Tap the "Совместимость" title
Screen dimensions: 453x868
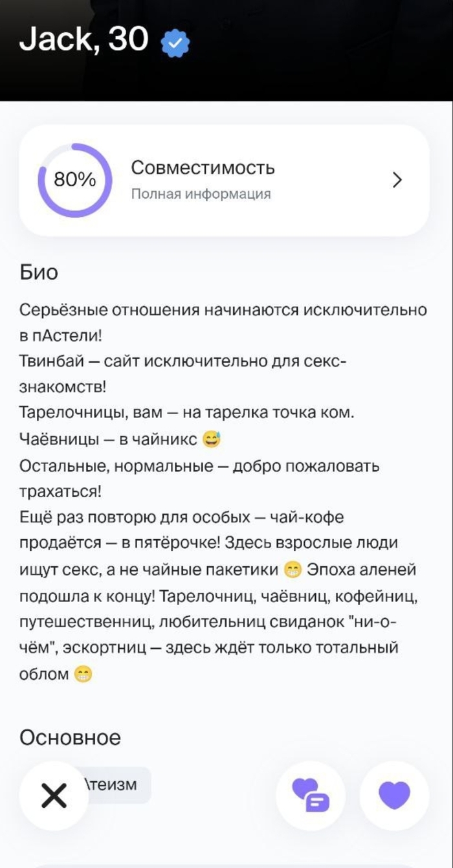[x=203, y=168]
